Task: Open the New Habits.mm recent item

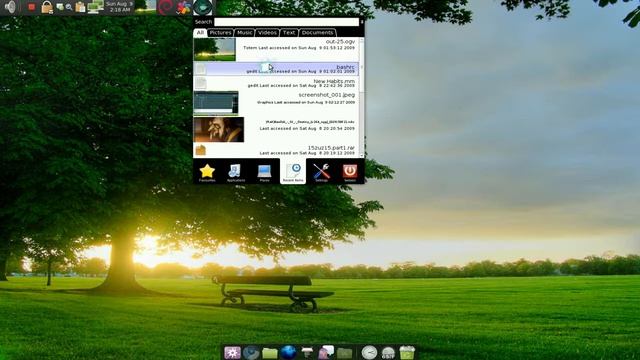Action: click(276, 83)
